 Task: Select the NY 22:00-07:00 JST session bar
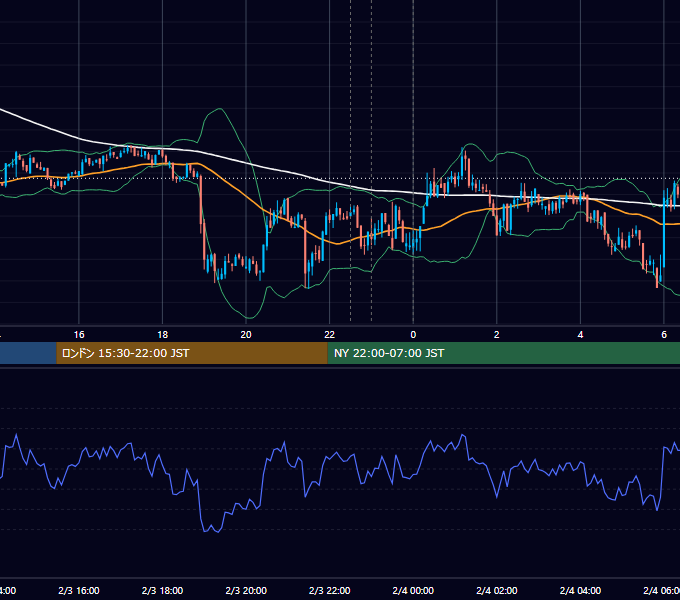(x=503, y=353)
